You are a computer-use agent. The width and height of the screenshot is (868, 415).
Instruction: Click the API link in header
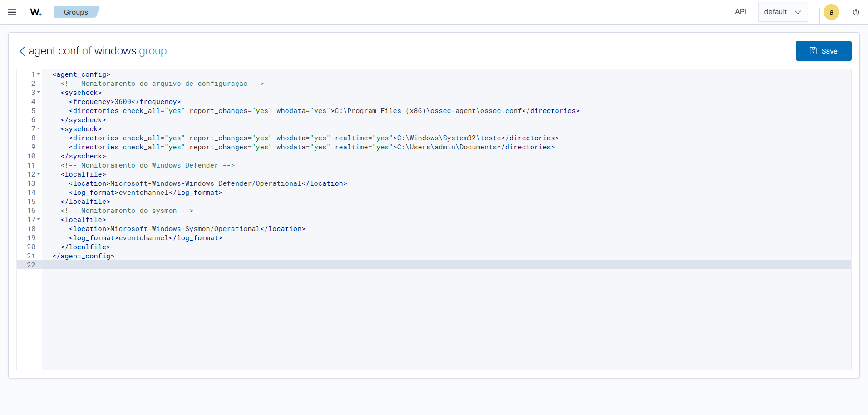[x=740, y=12]
